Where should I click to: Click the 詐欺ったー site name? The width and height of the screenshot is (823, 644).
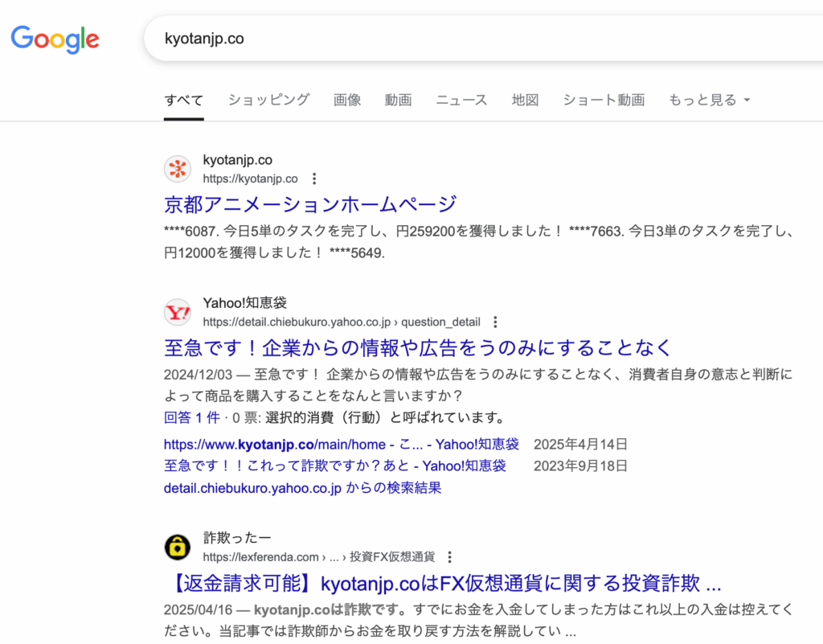point(237,538)
